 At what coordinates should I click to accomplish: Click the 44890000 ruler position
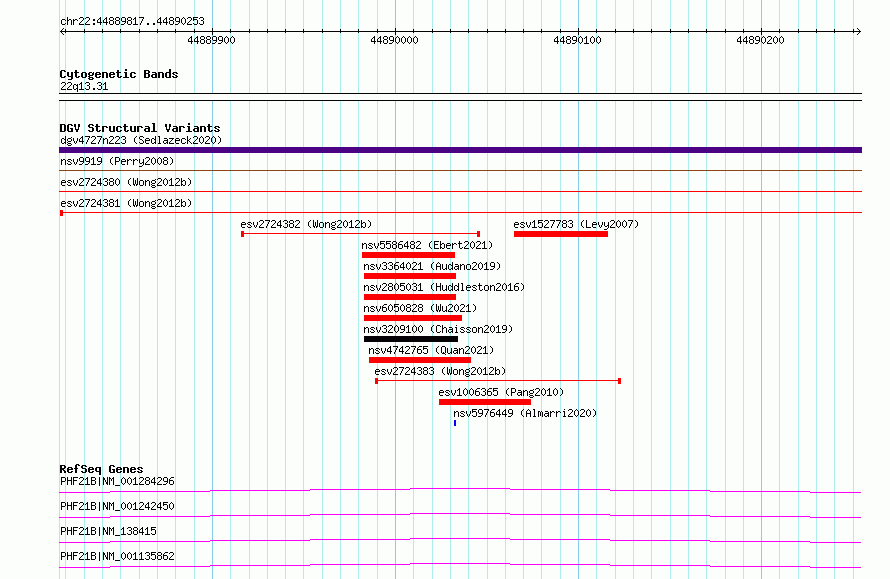pos(394,40)
